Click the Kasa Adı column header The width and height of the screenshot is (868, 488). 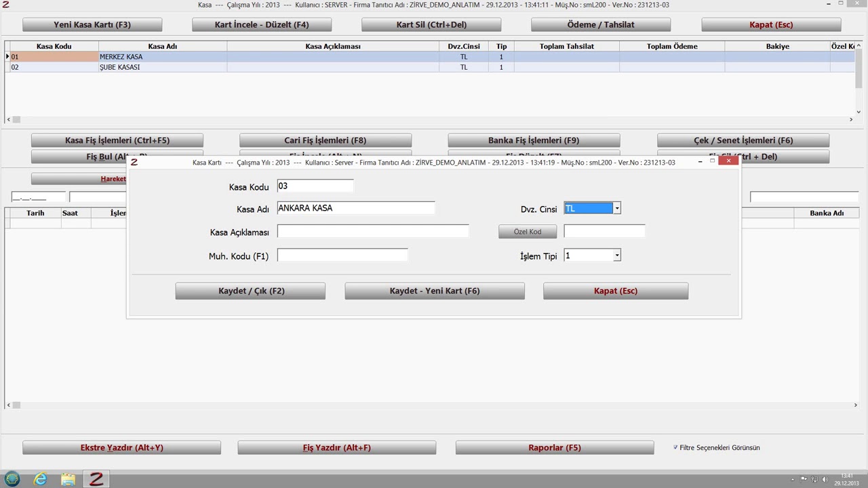click(163, 46)
